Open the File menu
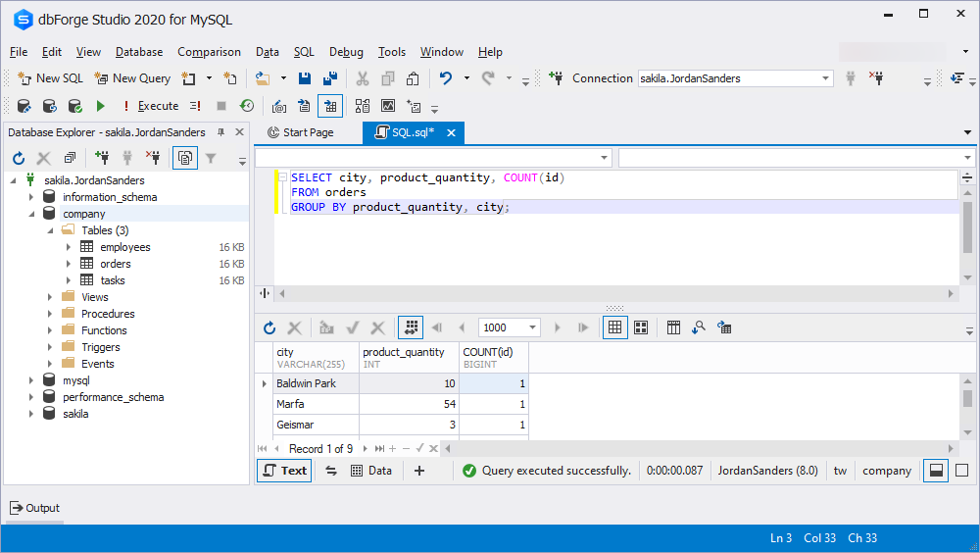The image size is (980, 553). [19, 52]
